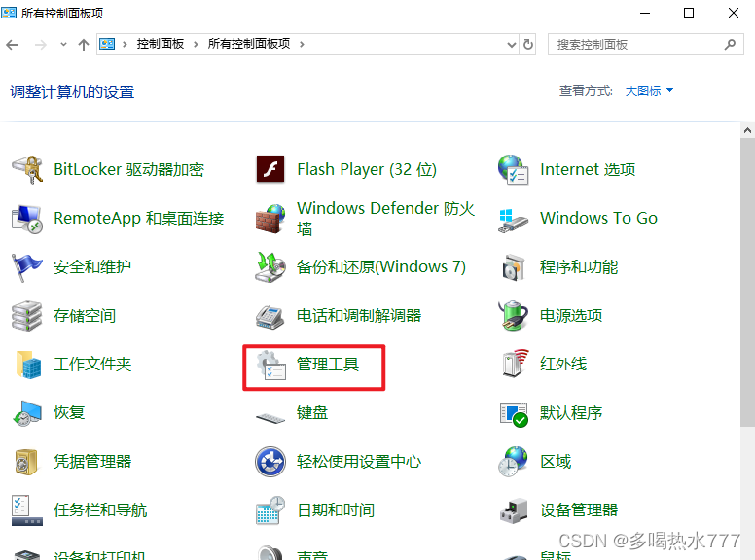Click the 任务栏和导航 text label

100,510
